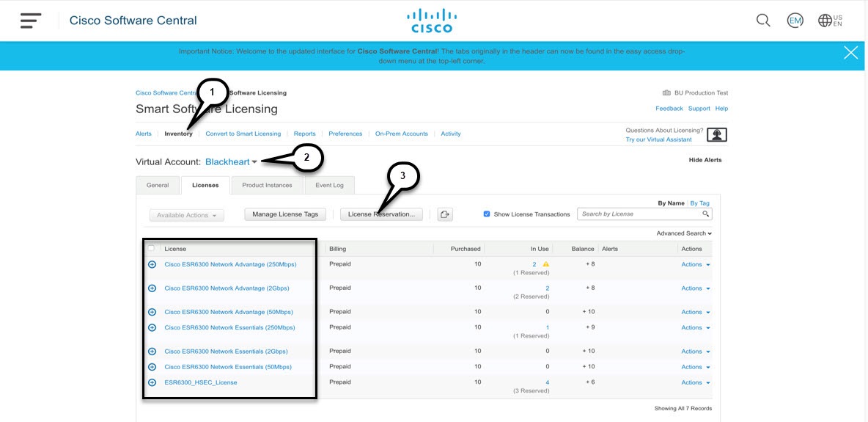Screen dimensions: 868x422
Task: Click the search magnifier in Search by License
Action: click(x=705, y=214)
